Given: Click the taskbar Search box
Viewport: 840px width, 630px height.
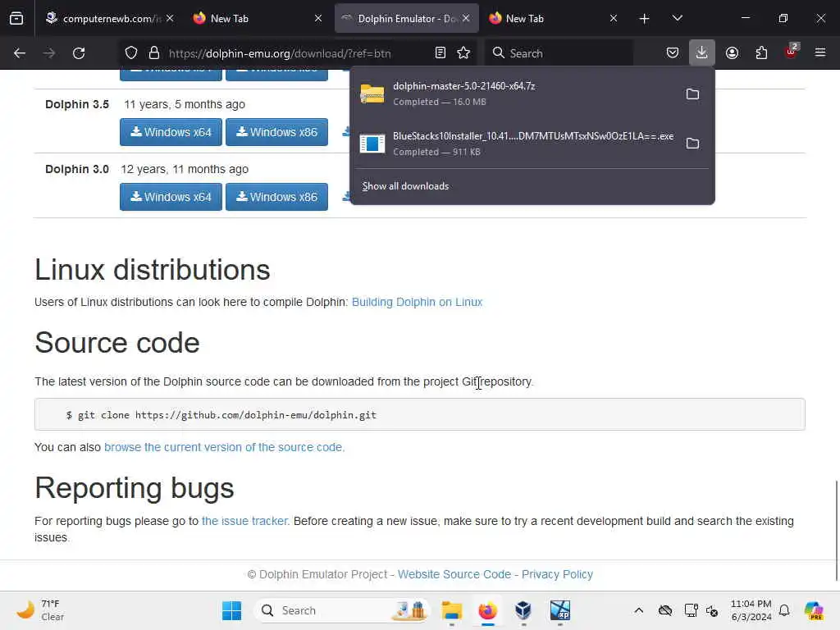Looking at the screenshot, I should pyautogui.click(x=342, y=610).
